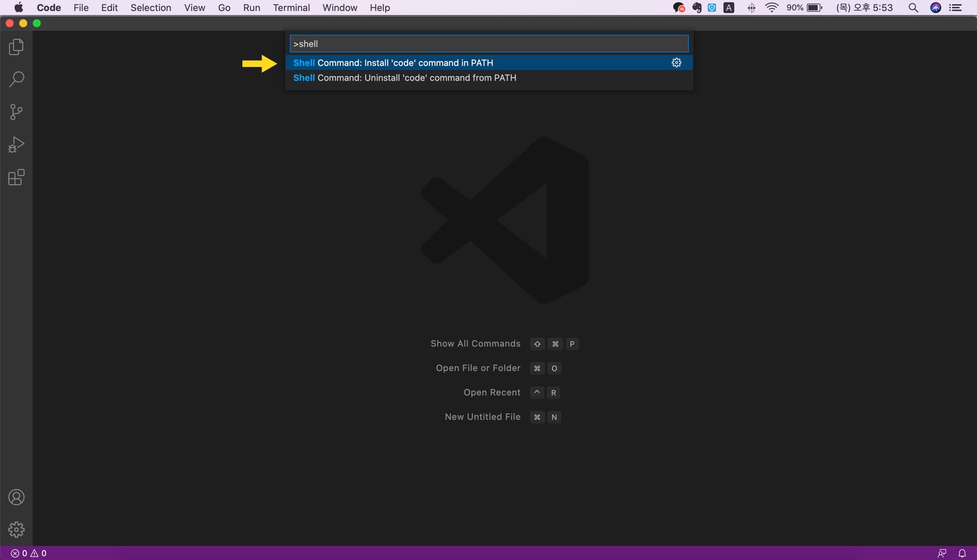Viewport: 977px width, 560px height.
Task: Open the Manage gear menu
Action: [x=16, y=529]
